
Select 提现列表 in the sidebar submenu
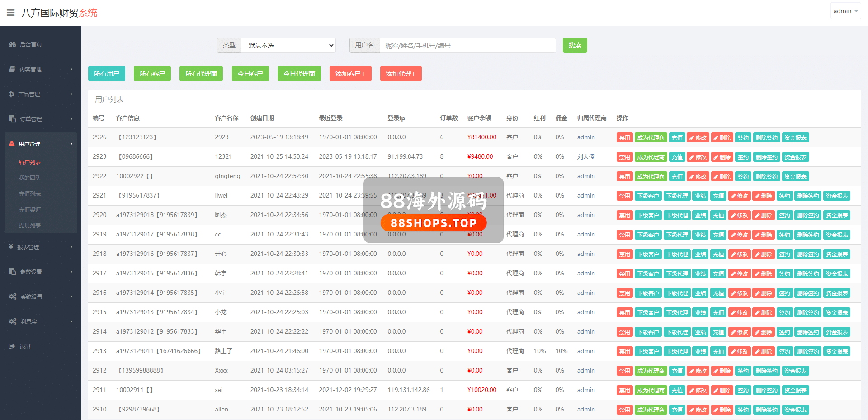[x=30, y=225]
